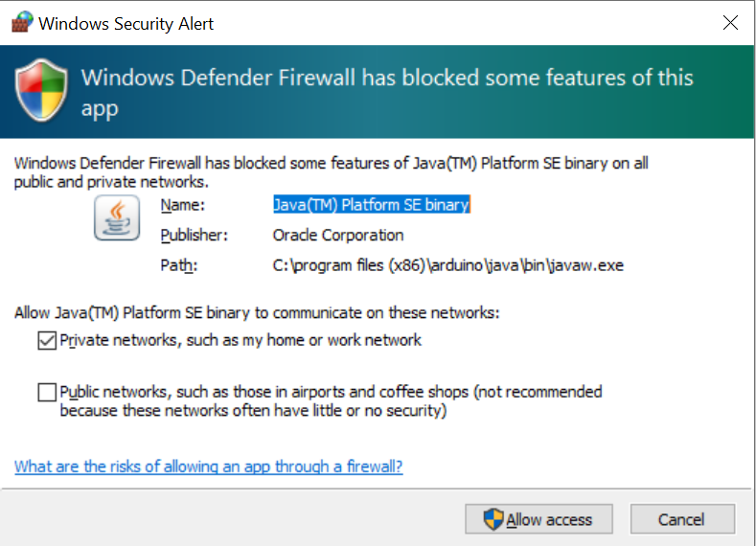
Task: Uncheck the Private networks checkbox
Action: (x=47, y=341)
